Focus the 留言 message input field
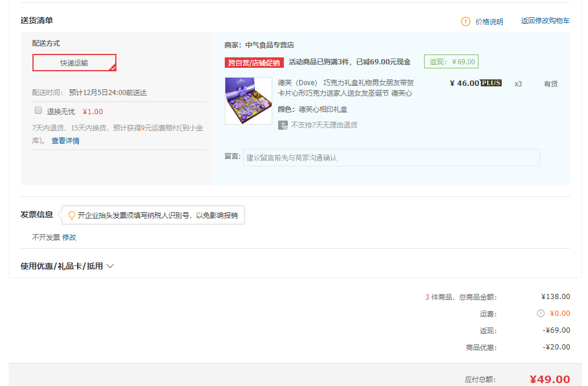 391,158
